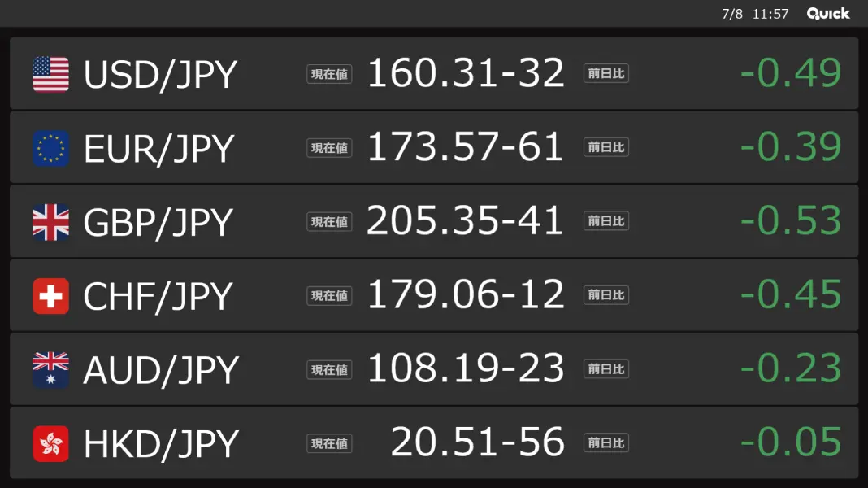This screenshot has height=488, width=868.
Task: Click the AUD/JPY change value -0.23
Action: click(x=791, y=368)
